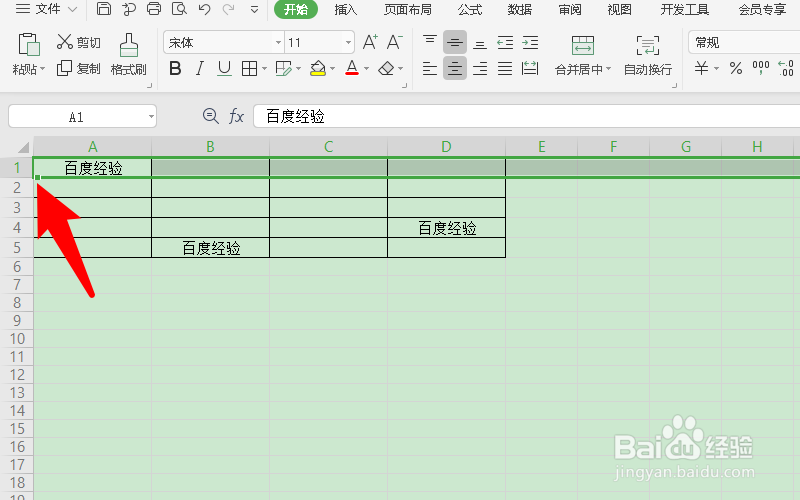Apply yellow fill color to cell

pyautogui.click(x=318, y=68)
